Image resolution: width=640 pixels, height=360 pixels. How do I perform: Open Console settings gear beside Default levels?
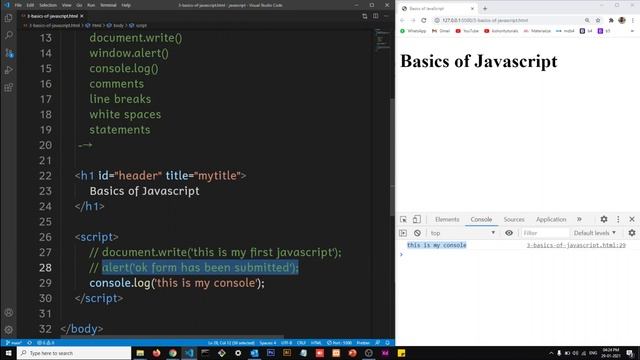pos(632,233)
